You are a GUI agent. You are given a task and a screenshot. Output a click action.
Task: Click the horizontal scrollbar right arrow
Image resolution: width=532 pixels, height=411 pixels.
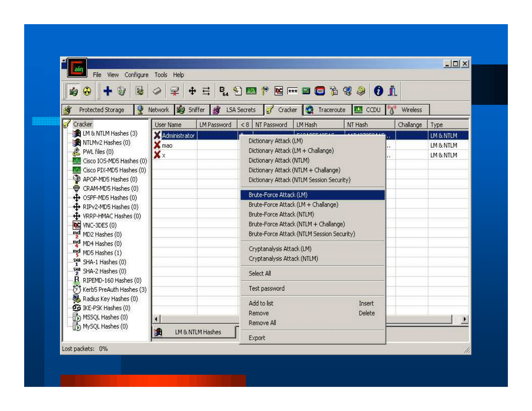(x=464, y=319)
